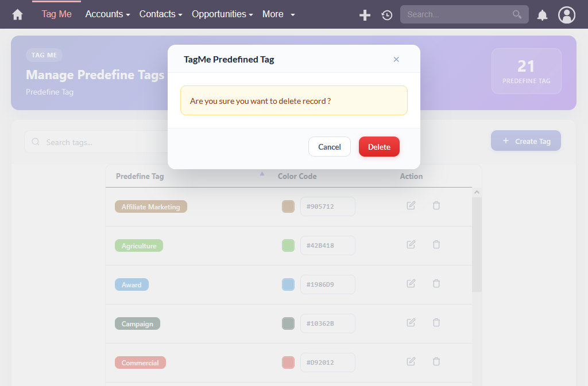Delete the Agriculture tag
Viewport: 588px width, 386px height.
(436, 244)
